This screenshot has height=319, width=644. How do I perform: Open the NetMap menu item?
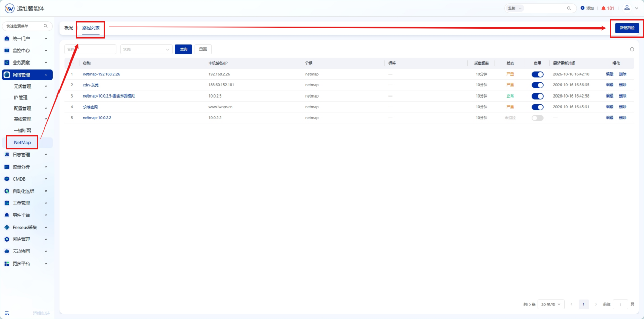point(22,143)
